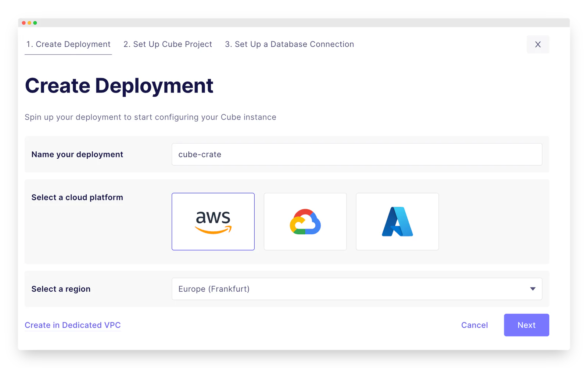Image resolution: width=588 pixels, height=368 pixels.
Task: Switch to Create Deployment tab
Action: coord(68,44)
